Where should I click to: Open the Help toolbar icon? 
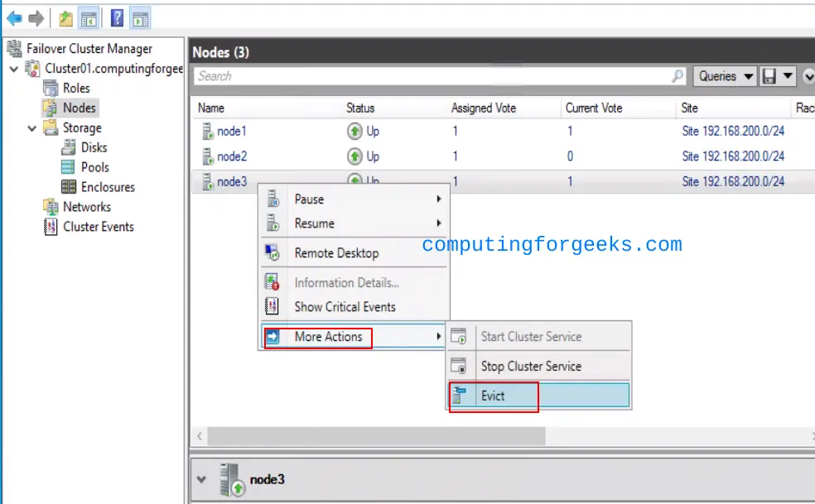pos(117,19)
